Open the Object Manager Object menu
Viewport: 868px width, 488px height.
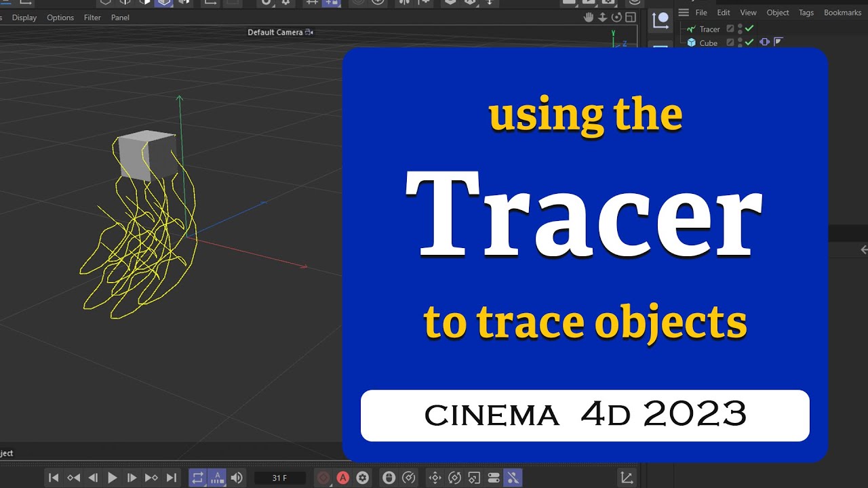[x=778, y=13]
